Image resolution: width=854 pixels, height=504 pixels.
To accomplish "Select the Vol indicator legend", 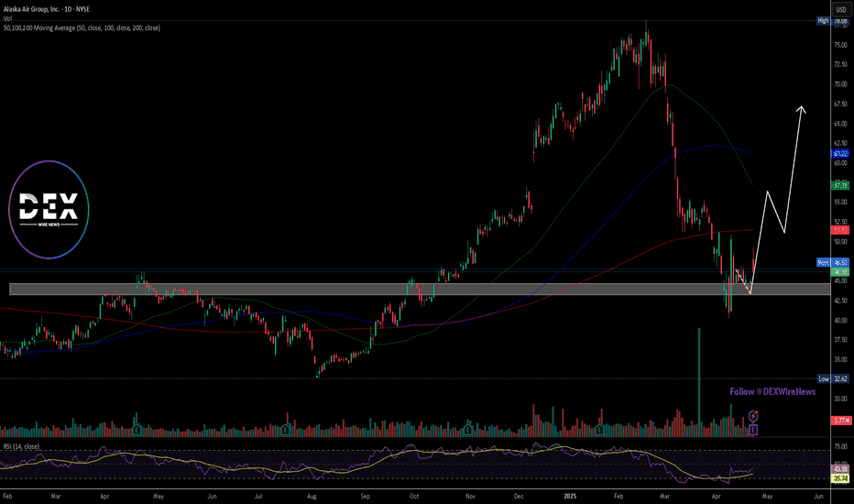I will 7,18.
